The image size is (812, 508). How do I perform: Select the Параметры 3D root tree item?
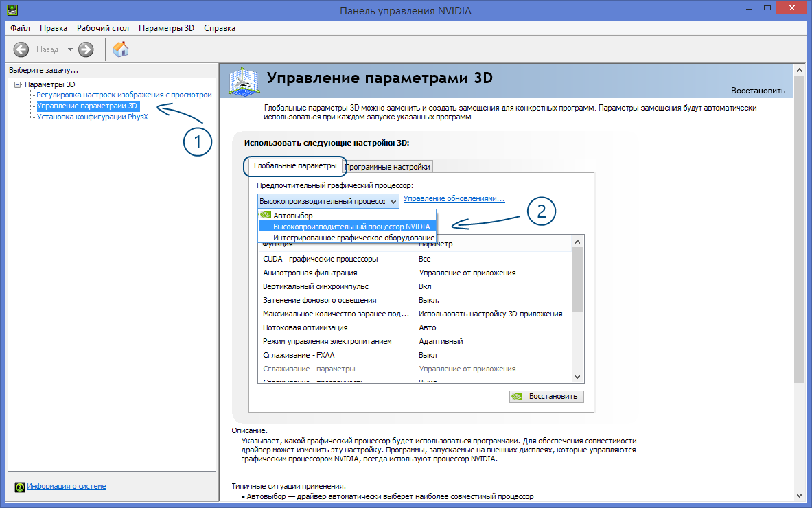tap(49, 84)
